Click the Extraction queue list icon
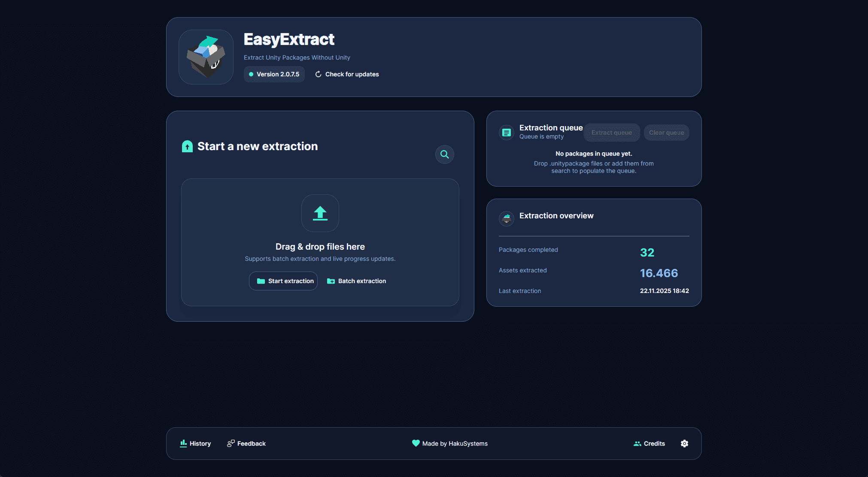Image resolution: width=868 pixels, height=477 pixels. pos(507,133)
